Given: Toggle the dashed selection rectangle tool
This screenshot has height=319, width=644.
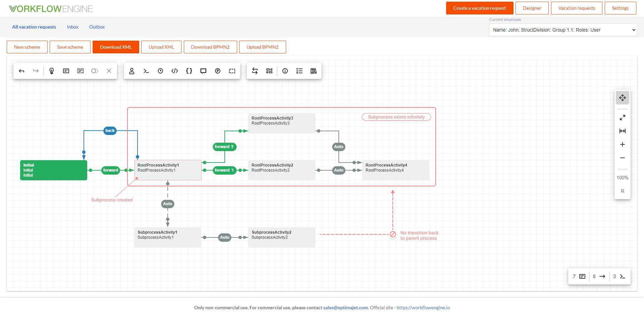Looking at the screenshot, I should coord(232,71).
